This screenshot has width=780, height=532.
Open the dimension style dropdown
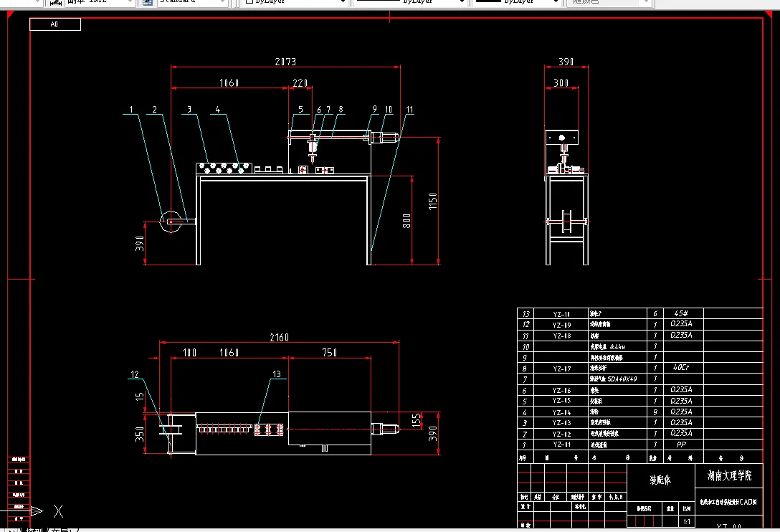100,2
